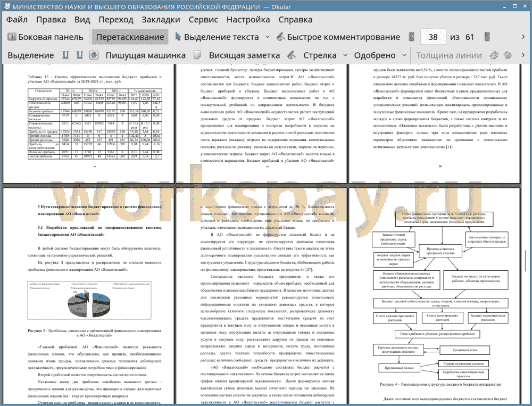The height and width of the screenshot is (406, 532).
Task: Open the Файл menu
Action: (x=17, y=20)
